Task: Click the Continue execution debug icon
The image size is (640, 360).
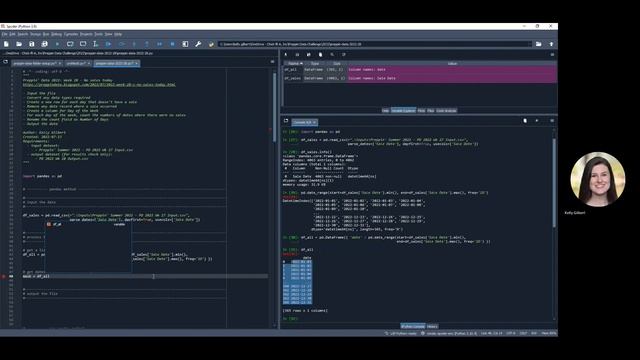Action: 160,44
